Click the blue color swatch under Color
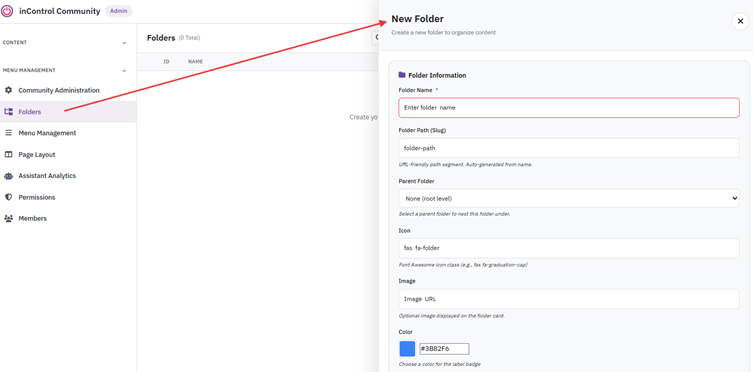 coord(407,348)
